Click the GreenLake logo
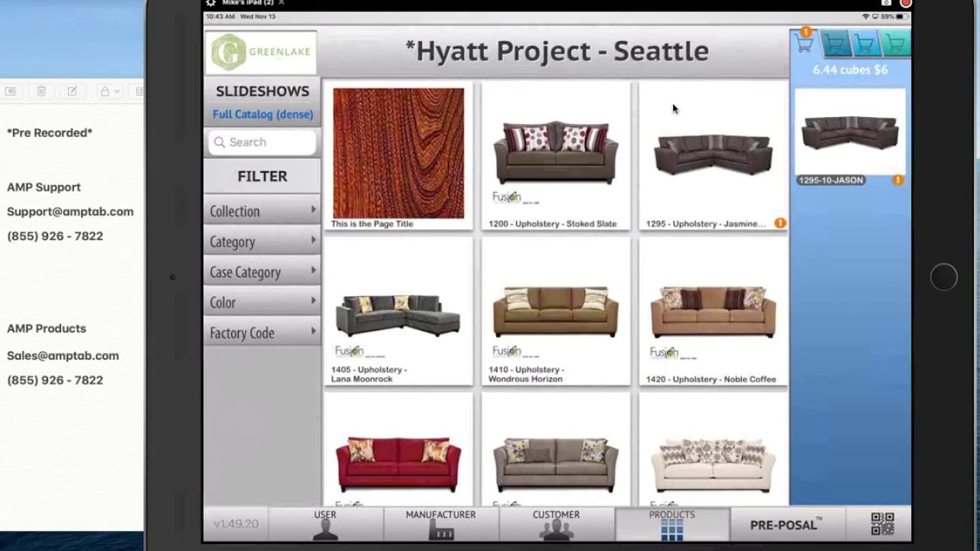980x551 pixels. pos(261,53)
